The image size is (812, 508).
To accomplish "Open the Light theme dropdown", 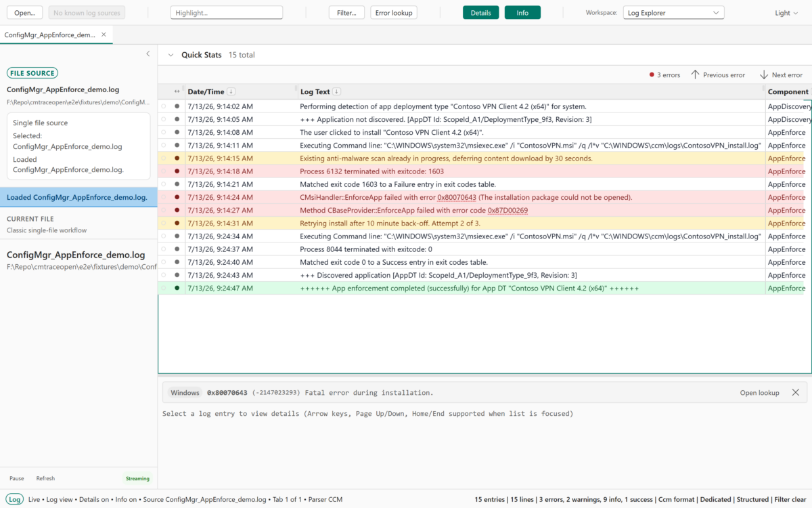I will coord(787,13).
